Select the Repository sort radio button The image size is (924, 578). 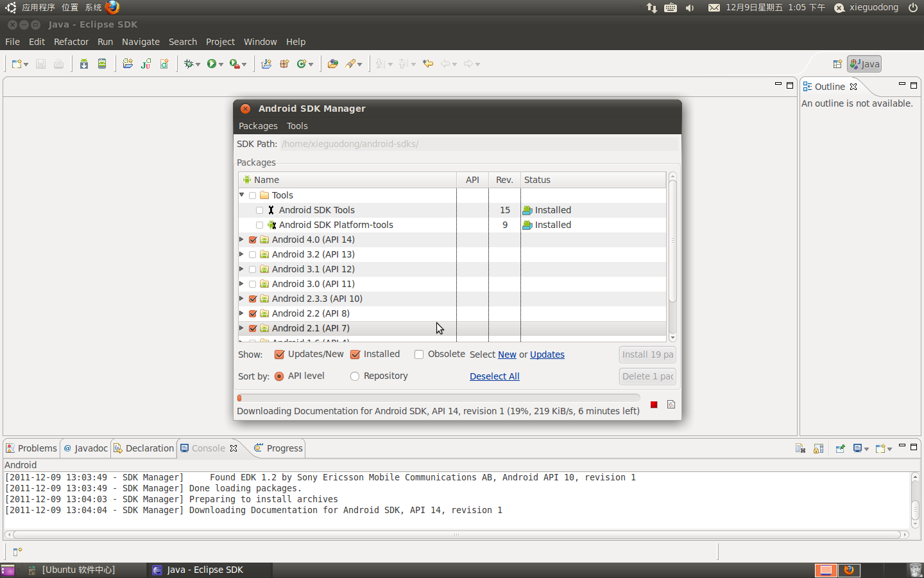(355, 376)
